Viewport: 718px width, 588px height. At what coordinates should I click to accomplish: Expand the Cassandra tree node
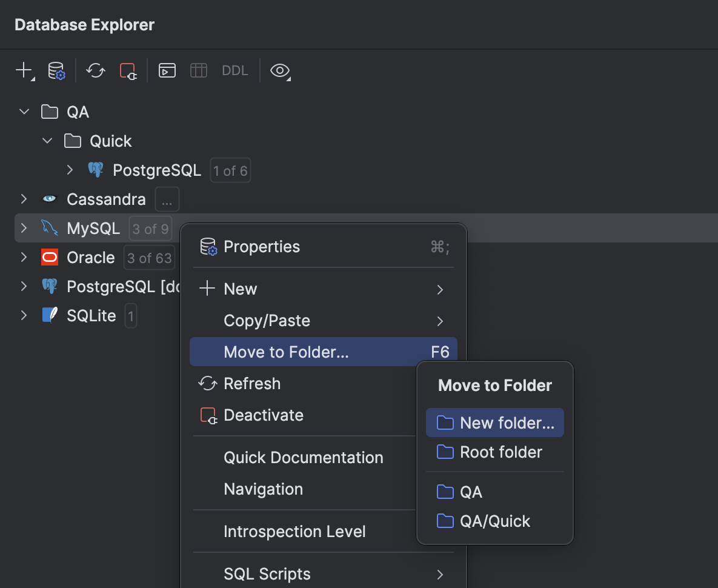point(23,199)
